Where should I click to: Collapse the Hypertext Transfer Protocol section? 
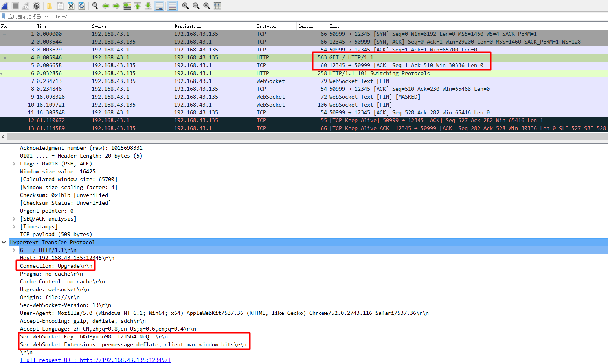pos(4,242)
